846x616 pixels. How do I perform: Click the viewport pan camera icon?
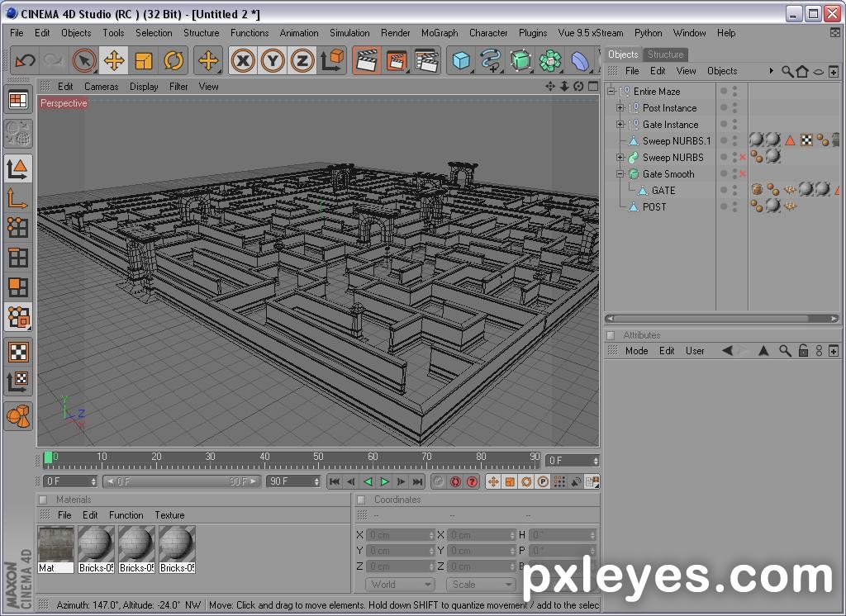(x=550, y=87)
